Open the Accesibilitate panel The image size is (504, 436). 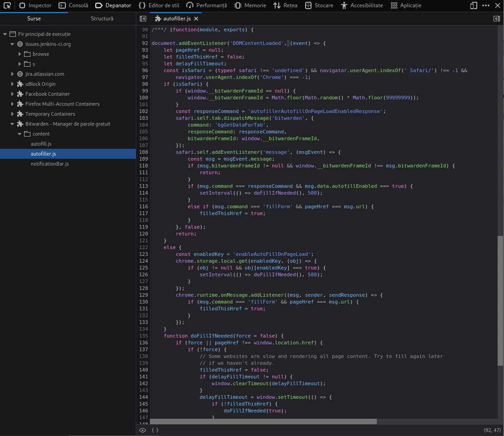click(362, 5)
